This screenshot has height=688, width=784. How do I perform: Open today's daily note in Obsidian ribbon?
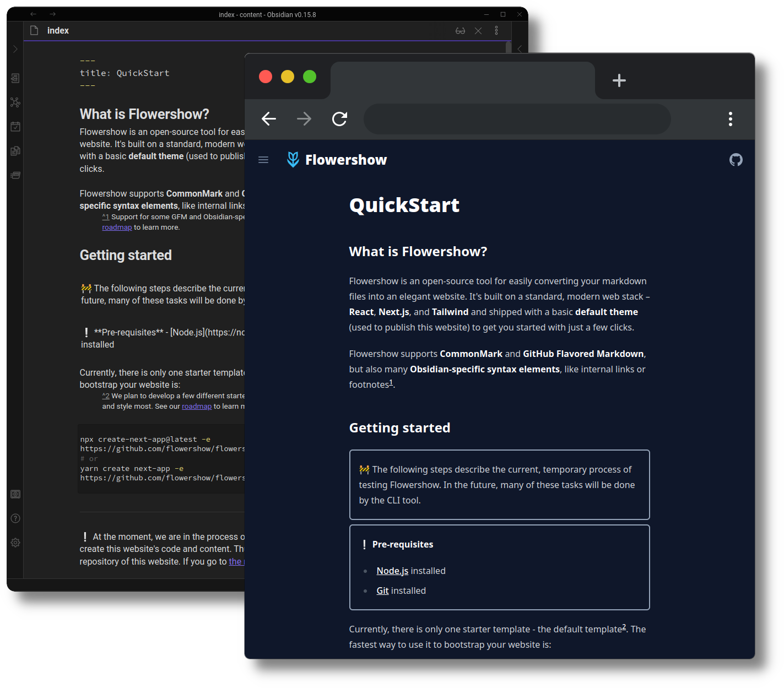pos(15,127)
